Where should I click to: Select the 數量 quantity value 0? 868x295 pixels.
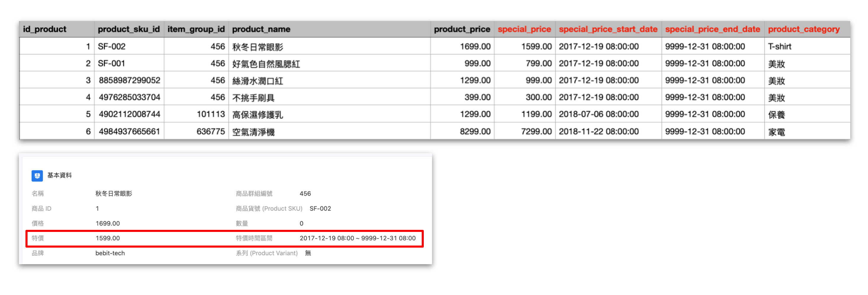coord(302,223)
